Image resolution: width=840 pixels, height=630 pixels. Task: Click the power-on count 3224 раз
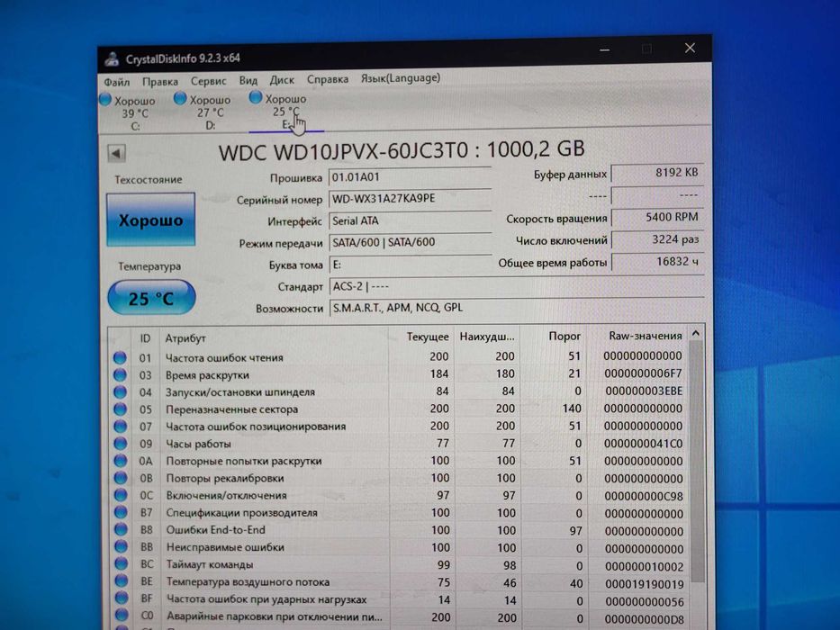657,240
